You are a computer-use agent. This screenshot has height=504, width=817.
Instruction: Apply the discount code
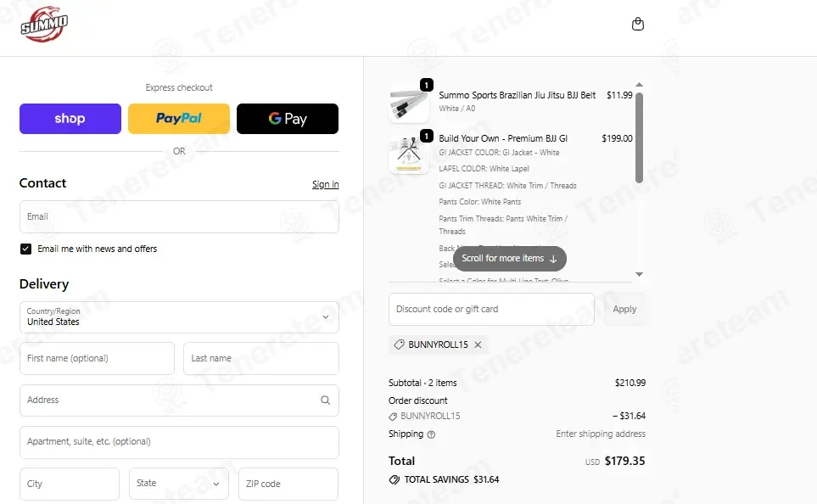tap(624, 309)
